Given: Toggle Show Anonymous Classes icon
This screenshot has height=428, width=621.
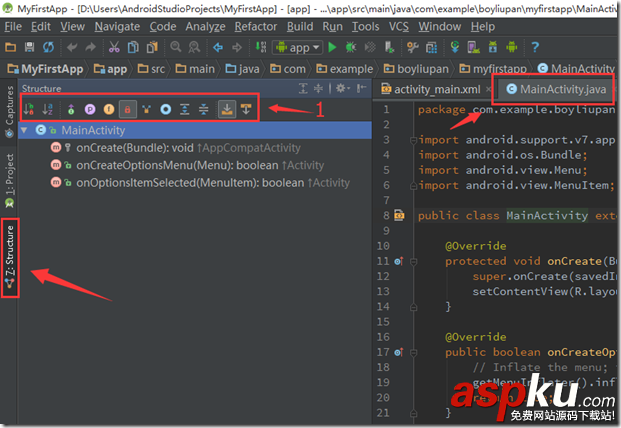Looking at the screenshot, I should [147, 109].
